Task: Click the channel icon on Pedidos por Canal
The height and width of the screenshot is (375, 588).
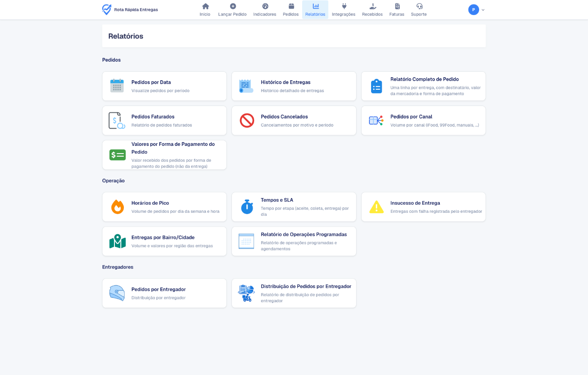Action: (376, 121)
